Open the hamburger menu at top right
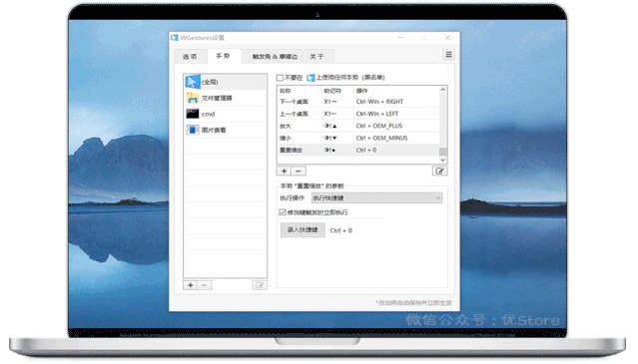 pyautogui.click(x=448, y=55)
